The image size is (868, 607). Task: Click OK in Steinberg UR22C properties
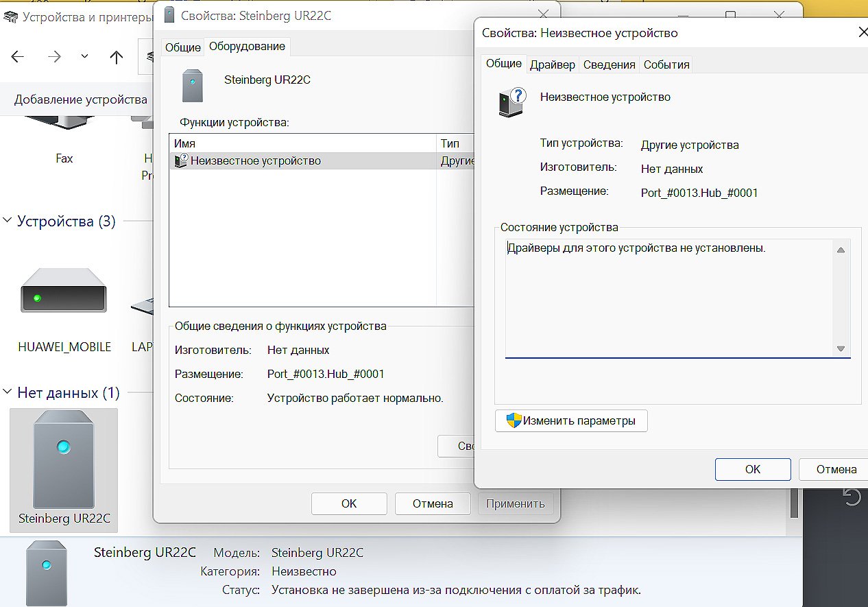(349, 503)
